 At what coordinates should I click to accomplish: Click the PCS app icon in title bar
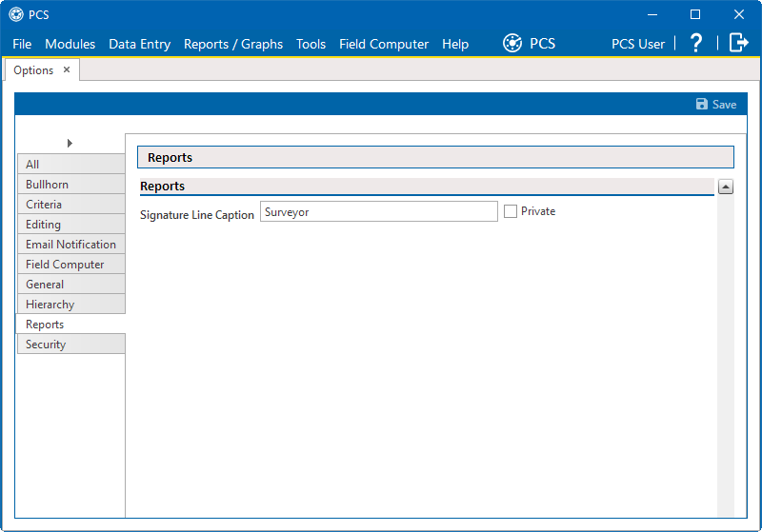point(16,14)
